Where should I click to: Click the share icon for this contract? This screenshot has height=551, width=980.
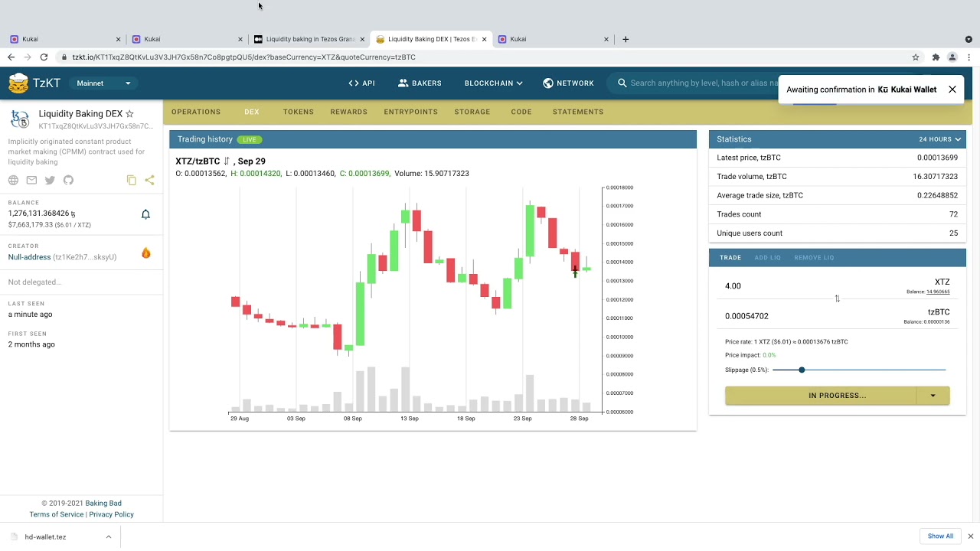[149, 180]
